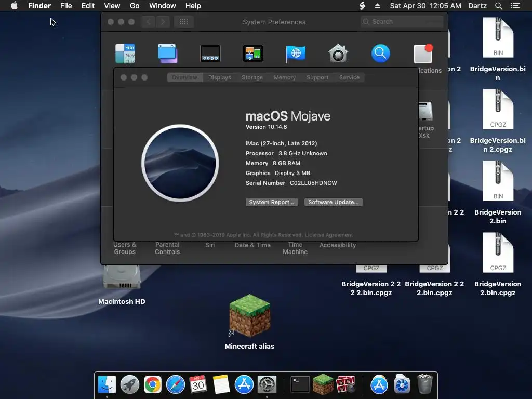Open the App Store Dock icon next to Notes
532x399 pixels.
[244, 385]
